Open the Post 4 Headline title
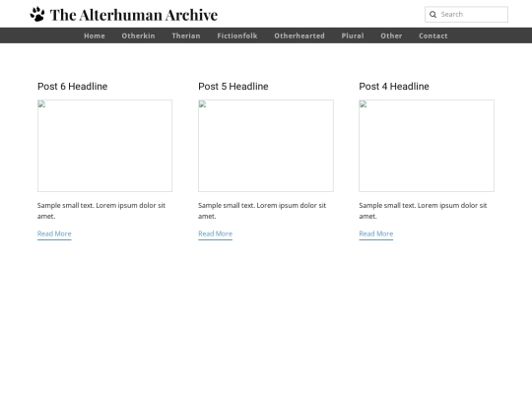532x399 pixels. (394, 86)
